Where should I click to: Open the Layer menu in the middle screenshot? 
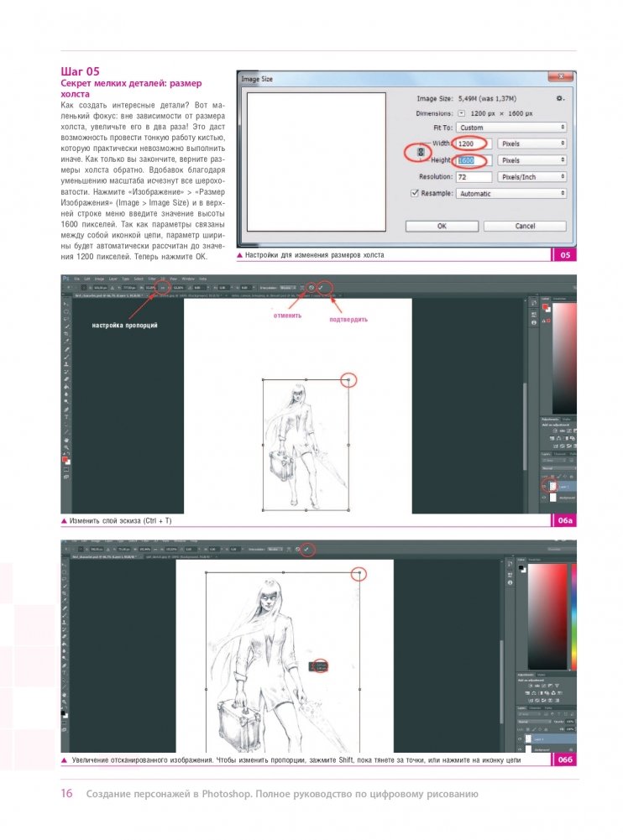click(x=112, y=278)
